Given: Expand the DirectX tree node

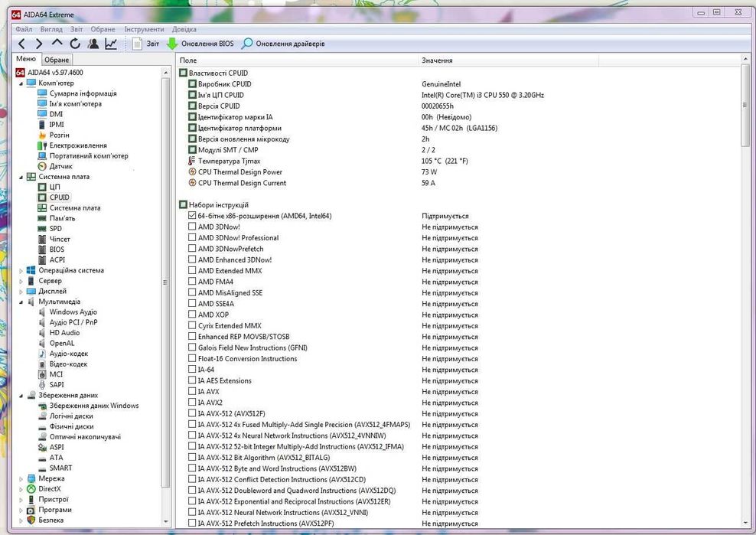Looking at the screenshot, I should (21, 489).
